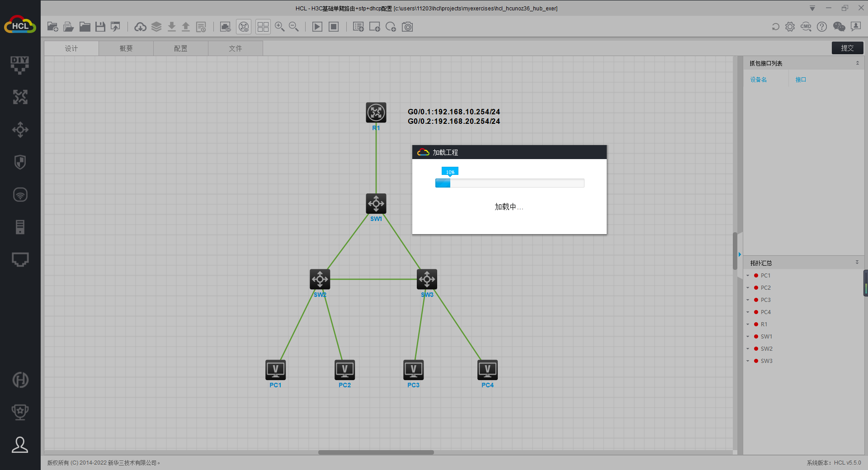Click the zoom in magnifier icon
Image resolution: width=868 pixels, height=470 pixels.
[x=279, y=27]
